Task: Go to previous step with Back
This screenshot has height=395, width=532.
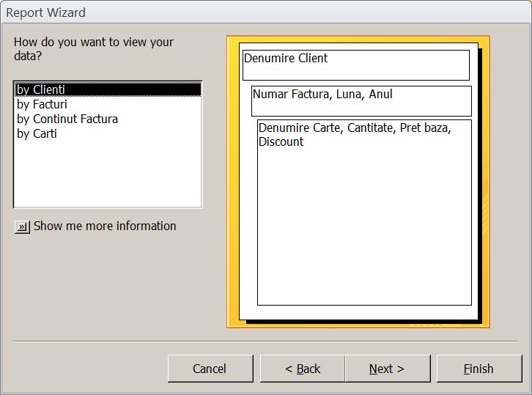Action: pyautogui.click(x=303, y=369)
